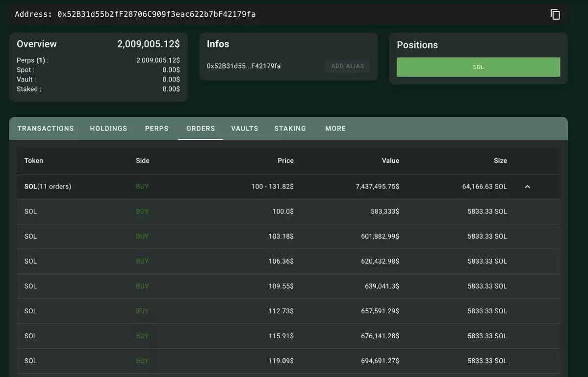588x377 pixels.
Task: Click the 103.18$ order price
Action: tap(281, 236)
